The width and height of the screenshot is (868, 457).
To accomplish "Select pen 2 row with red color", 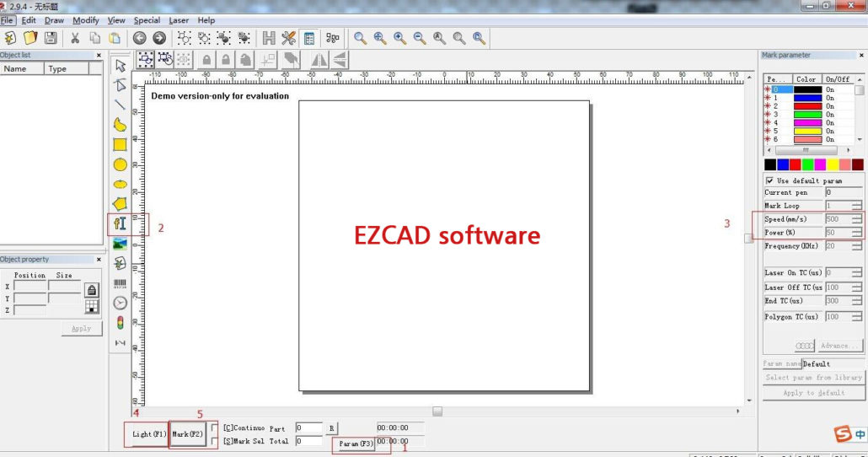I will tap(809, 105).
